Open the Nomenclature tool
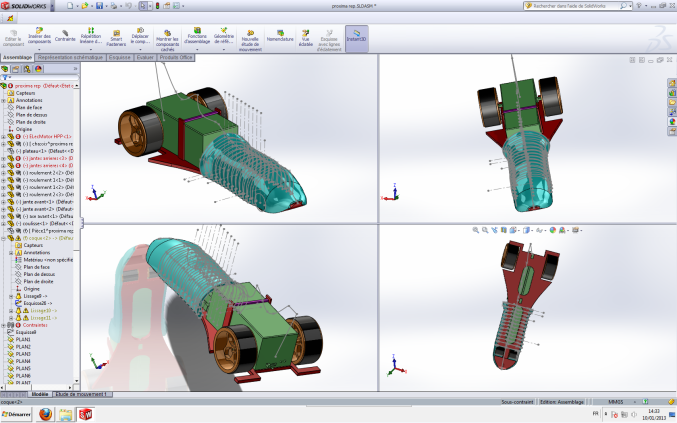 point(280,36)
